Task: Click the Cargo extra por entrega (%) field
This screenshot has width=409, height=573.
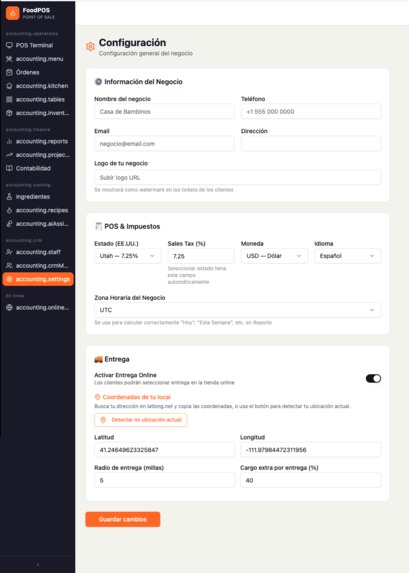Action: 311,480
